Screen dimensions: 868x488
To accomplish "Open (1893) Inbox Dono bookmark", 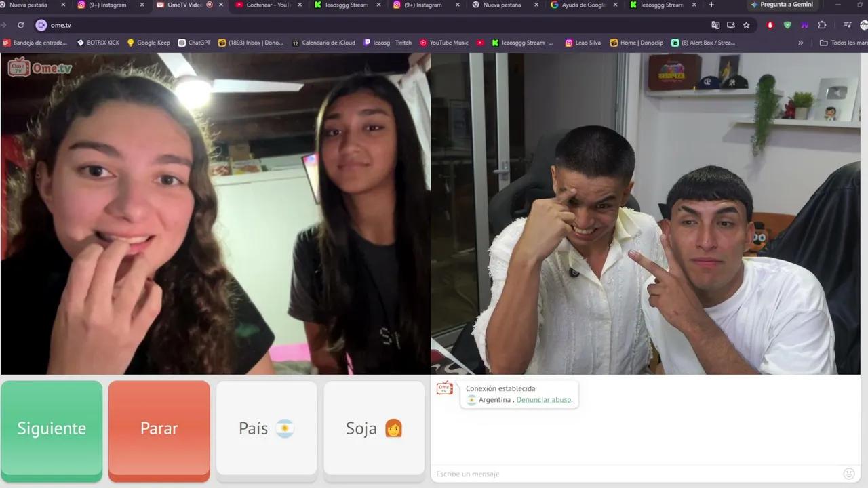I will [250, 43].
